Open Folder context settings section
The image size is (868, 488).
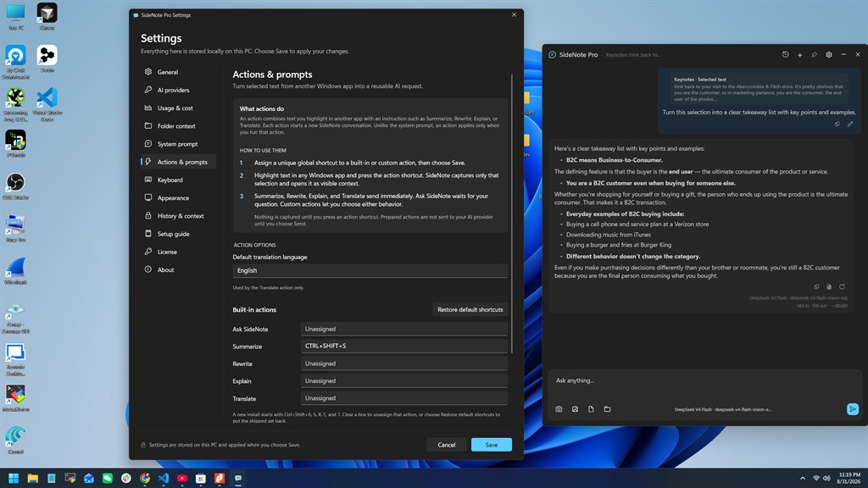178,125
